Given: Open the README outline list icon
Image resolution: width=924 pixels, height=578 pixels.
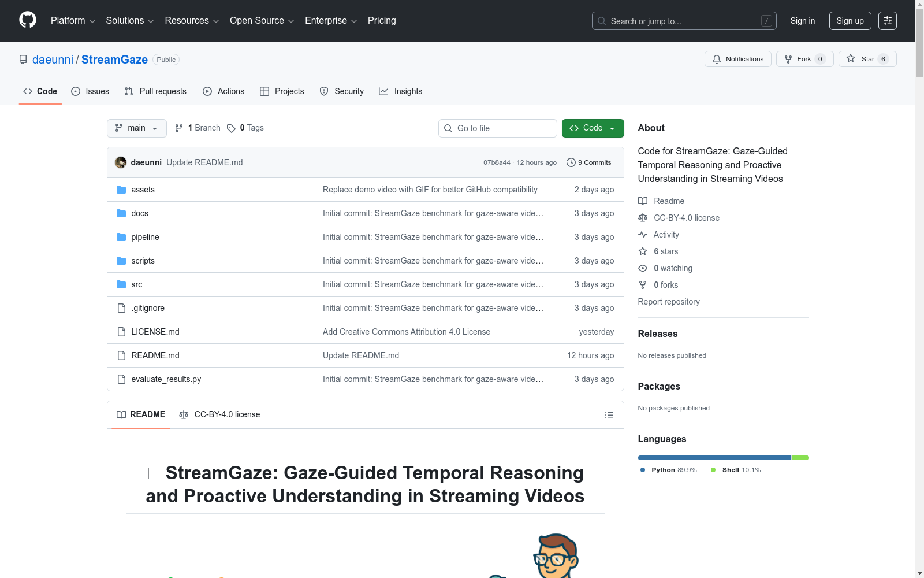Looking at the screenshot, I should [609, 415].
